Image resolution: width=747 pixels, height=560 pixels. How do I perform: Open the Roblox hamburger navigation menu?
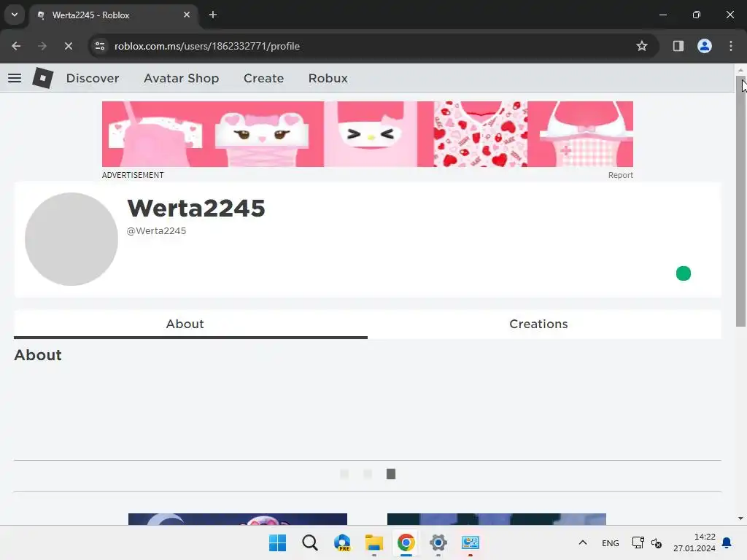point(15,78)
